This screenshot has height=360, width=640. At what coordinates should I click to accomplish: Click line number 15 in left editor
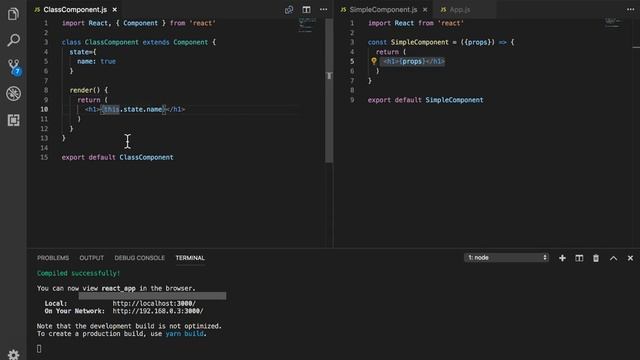pos(44,157)
